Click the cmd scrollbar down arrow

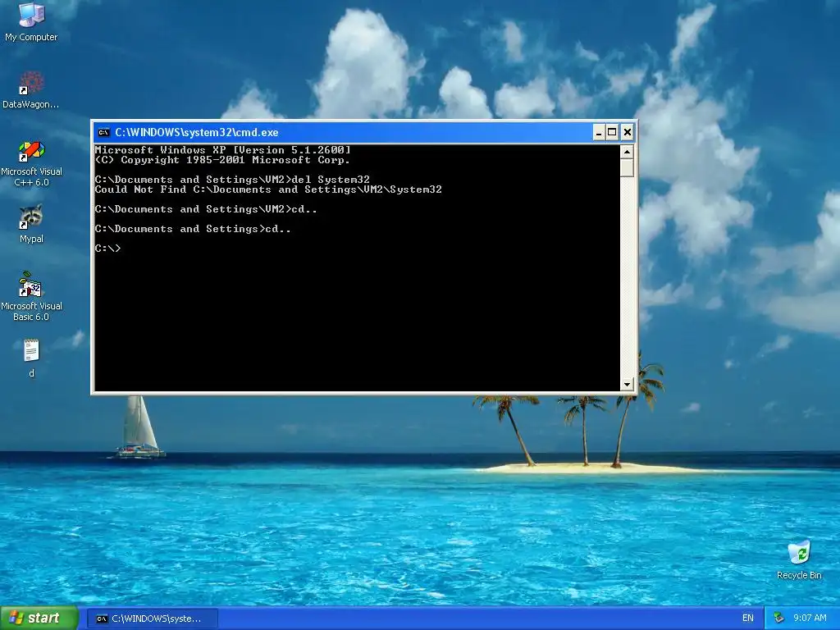[x=627, y=384]
